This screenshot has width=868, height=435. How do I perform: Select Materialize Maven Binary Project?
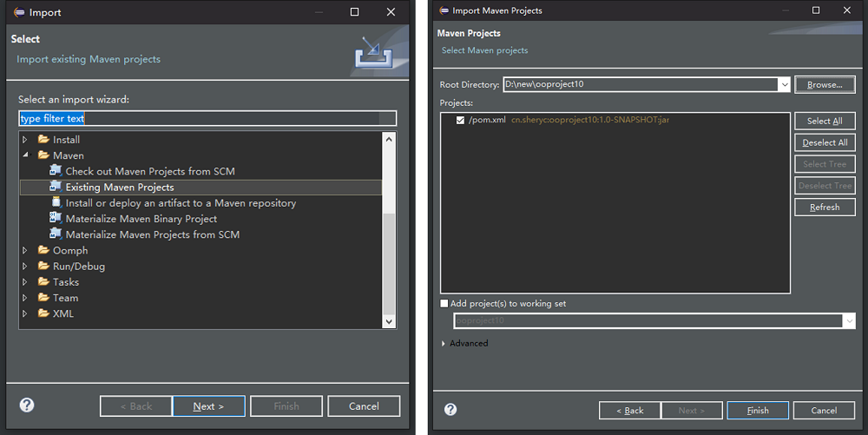141,219
